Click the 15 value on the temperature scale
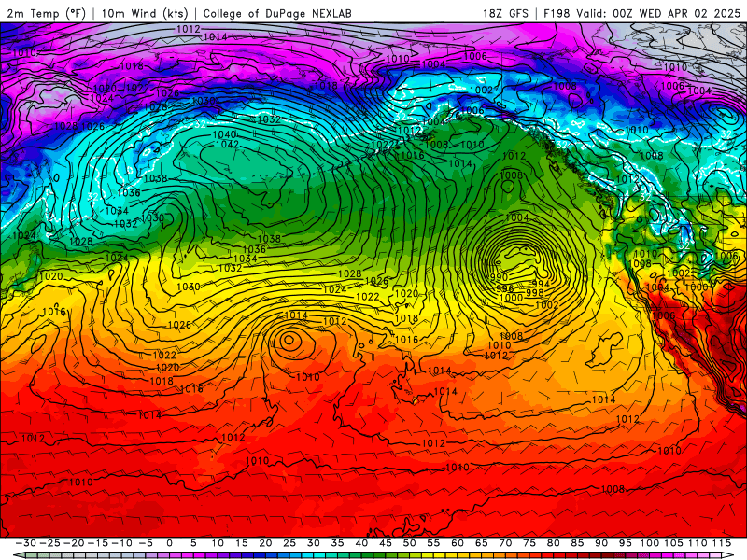747x560 pixels. (x=242, y=543)
